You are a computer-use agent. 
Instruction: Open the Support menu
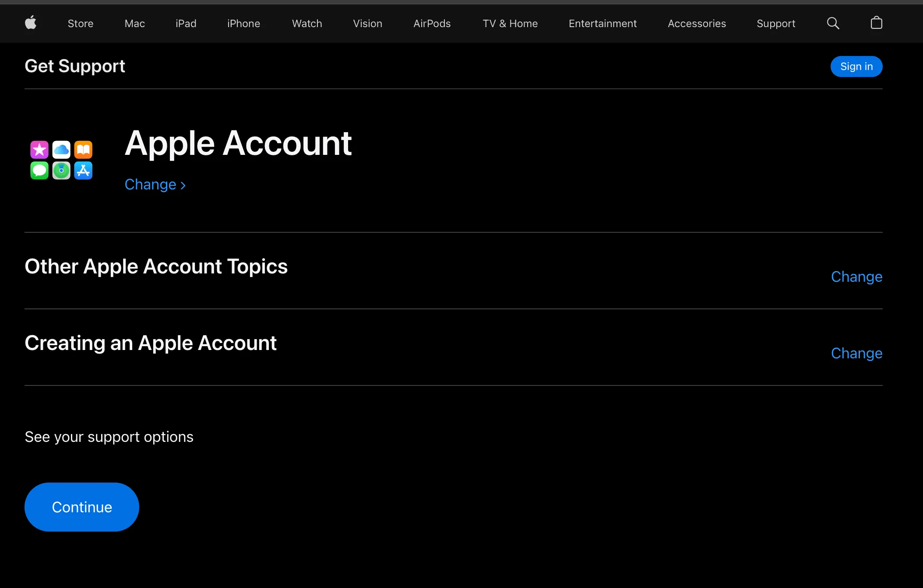point(776,24)
